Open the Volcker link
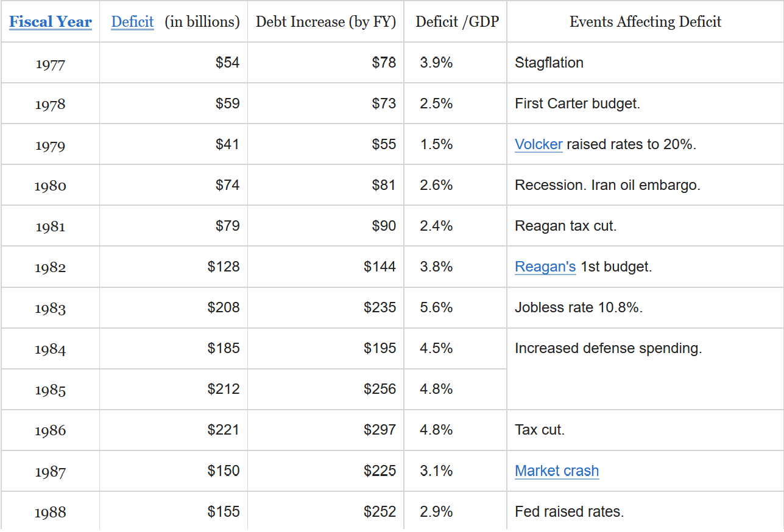 pyautogui.click(x=539, y=144)
